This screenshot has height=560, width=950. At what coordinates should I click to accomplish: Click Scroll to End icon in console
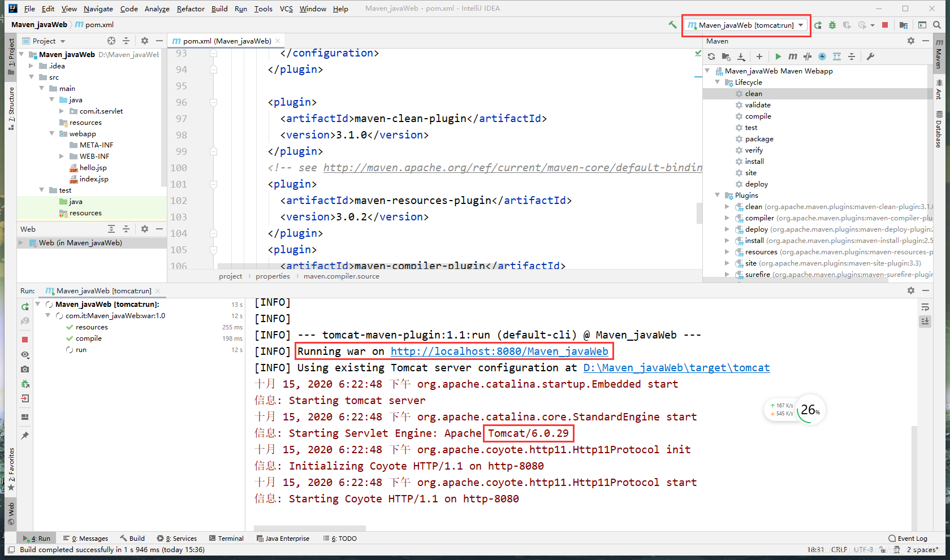925,321
